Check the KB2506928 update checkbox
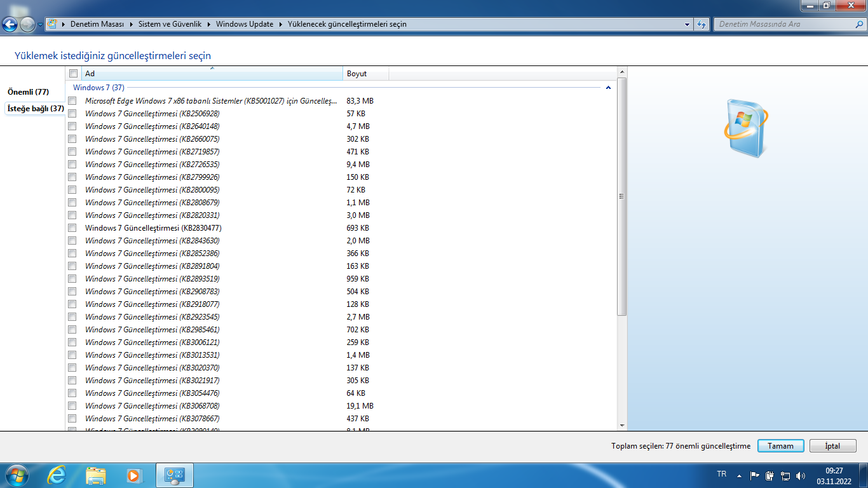This screenshot has width=868, height=488. (x=72, y=114)
